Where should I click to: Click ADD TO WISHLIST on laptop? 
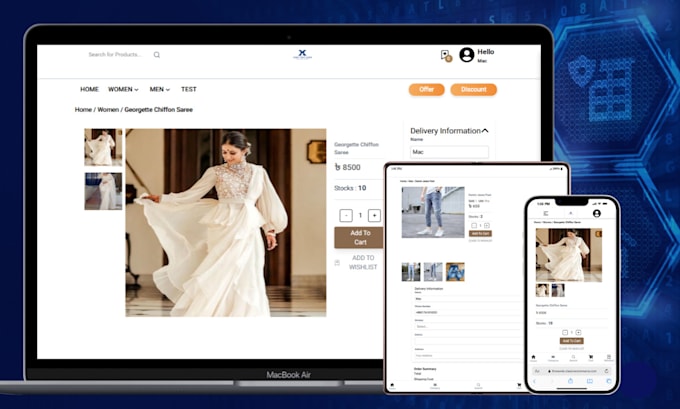[x=363, y=262]
